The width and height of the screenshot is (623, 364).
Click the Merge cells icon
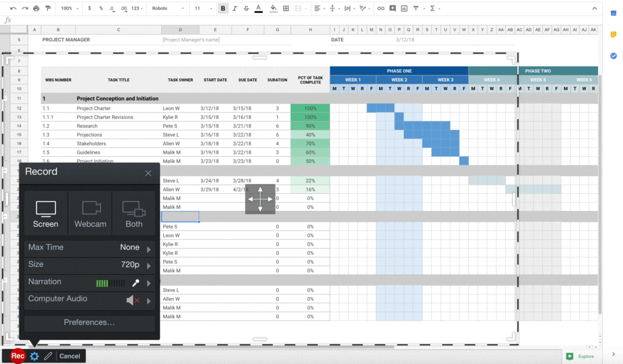pos(298,9)
